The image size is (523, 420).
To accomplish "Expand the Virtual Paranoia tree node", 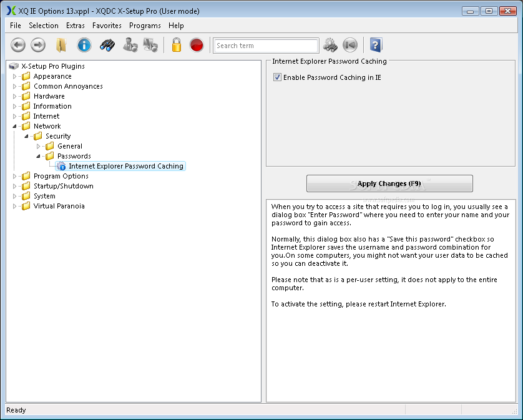I will (x=14, y=206).
